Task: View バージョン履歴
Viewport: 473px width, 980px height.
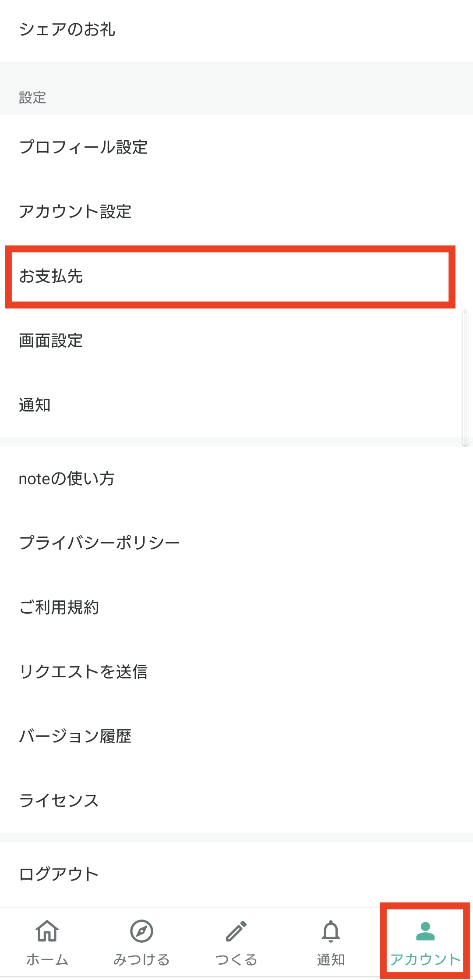Action: pyautogui.click(x=236, y=736)
